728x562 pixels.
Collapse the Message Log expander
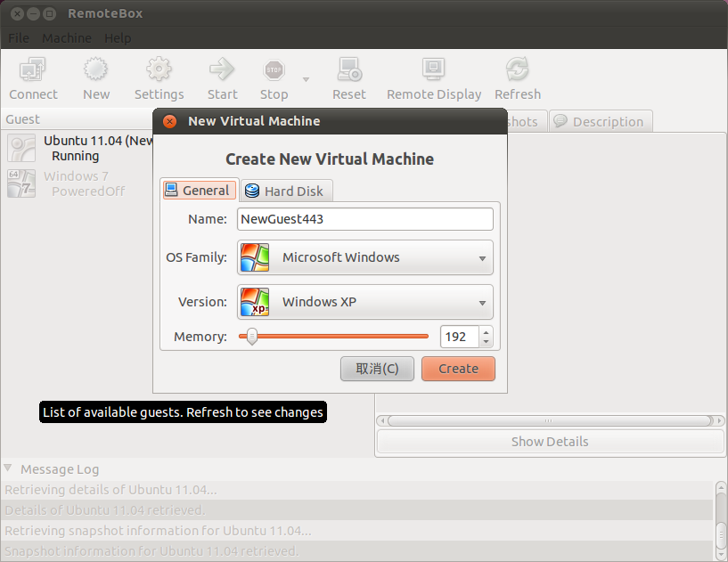pos(8,468)
